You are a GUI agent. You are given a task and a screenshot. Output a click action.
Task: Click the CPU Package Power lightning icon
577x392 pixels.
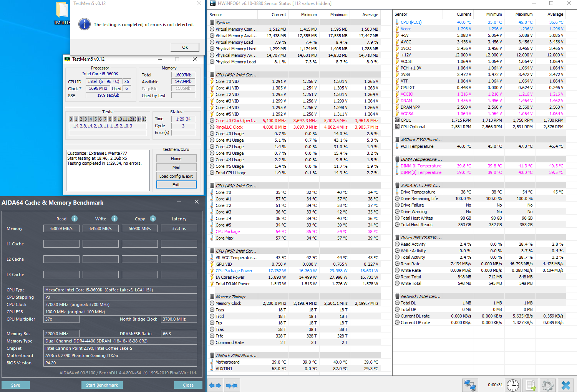[x=212, y=271]
